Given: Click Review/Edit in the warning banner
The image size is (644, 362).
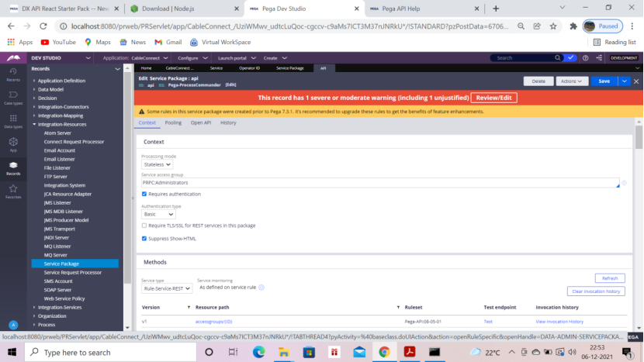Looking at the screenshot, I should [493, 98].
